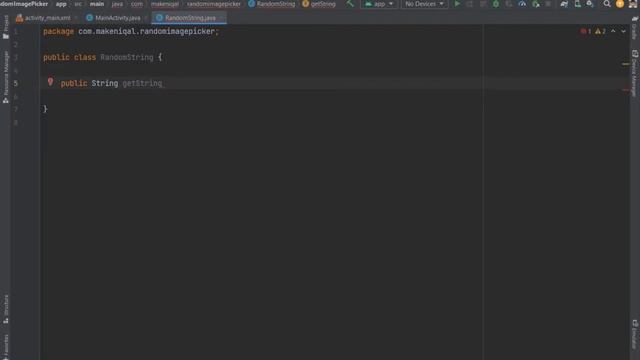Open the Structure tool window

pyautogui.click(x=6, y=309)
